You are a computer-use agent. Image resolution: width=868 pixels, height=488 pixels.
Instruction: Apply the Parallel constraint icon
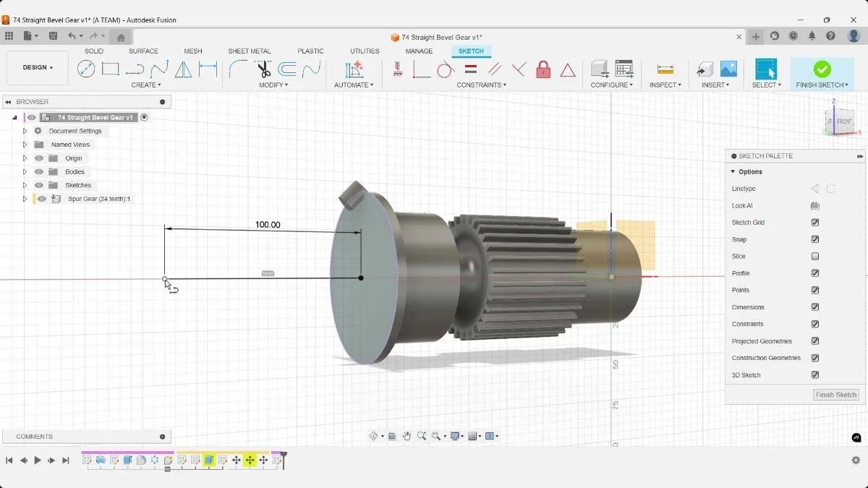pyautogui.click(x=495, y=69)
